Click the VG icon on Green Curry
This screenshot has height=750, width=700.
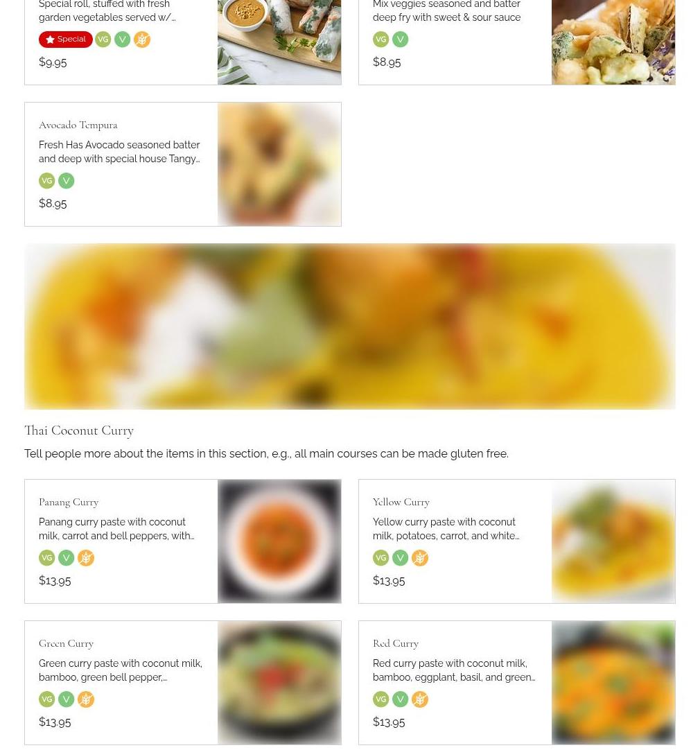47,699
